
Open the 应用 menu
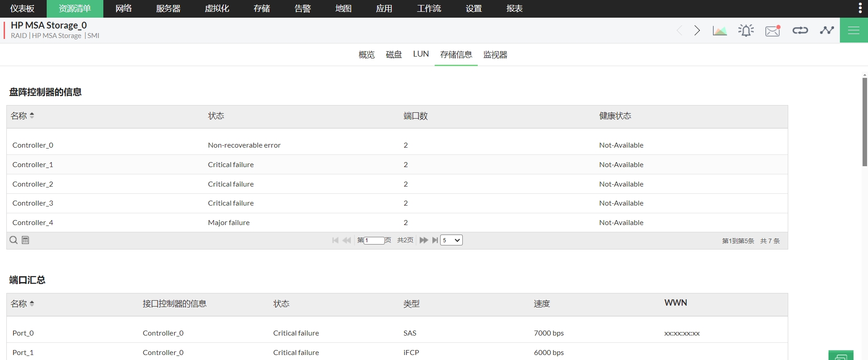coord(384,9)
